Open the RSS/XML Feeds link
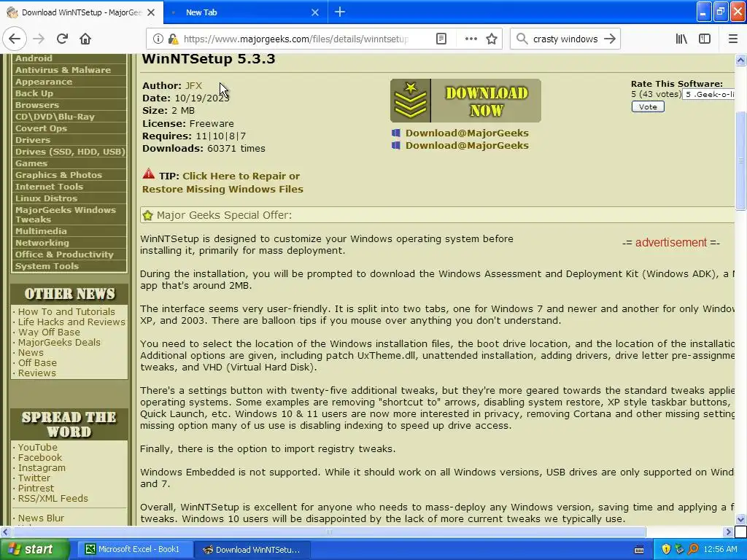Viewport: 747px width, 560px height. tap(53, 499)
